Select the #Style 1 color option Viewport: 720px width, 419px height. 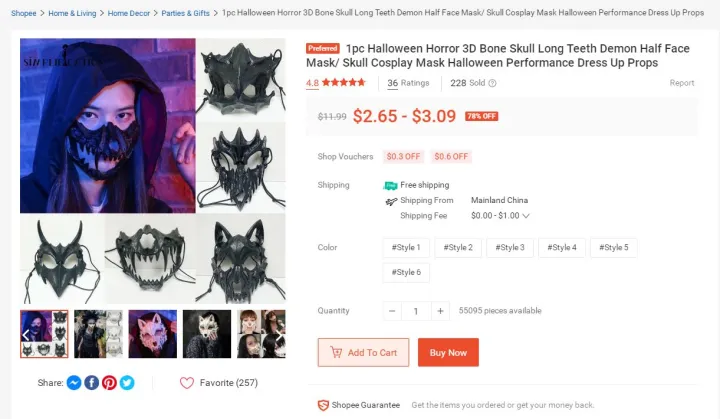[x=406, y=248]
